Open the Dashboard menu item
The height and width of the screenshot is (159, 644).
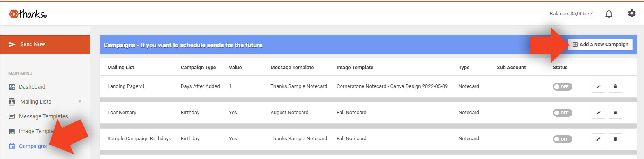[32, 87]
